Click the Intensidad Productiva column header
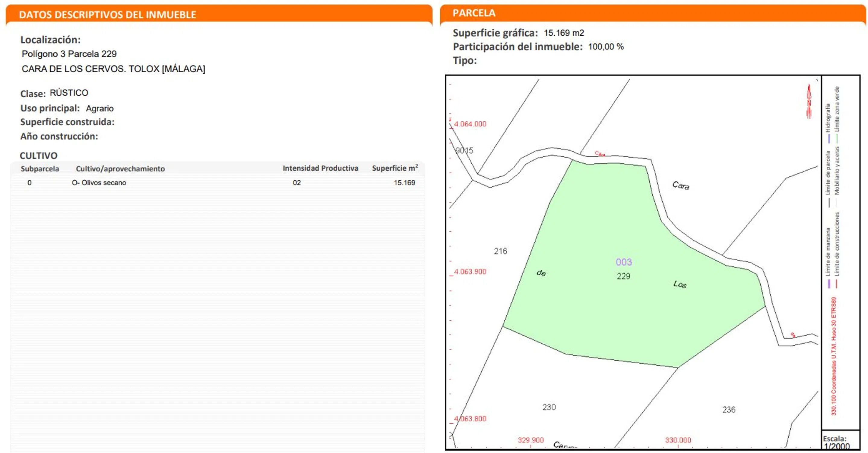 pyautogui.click(x=320, y=168)
